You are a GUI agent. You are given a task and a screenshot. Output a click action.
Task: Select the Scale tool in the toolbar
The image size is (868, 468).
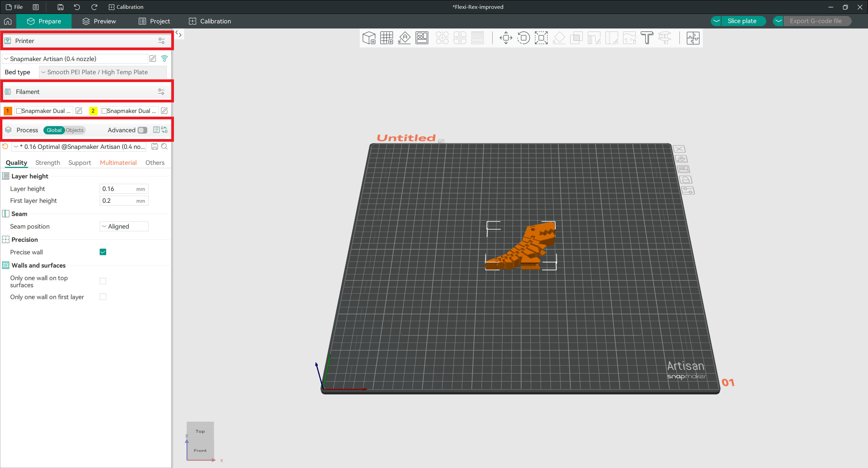541,38
